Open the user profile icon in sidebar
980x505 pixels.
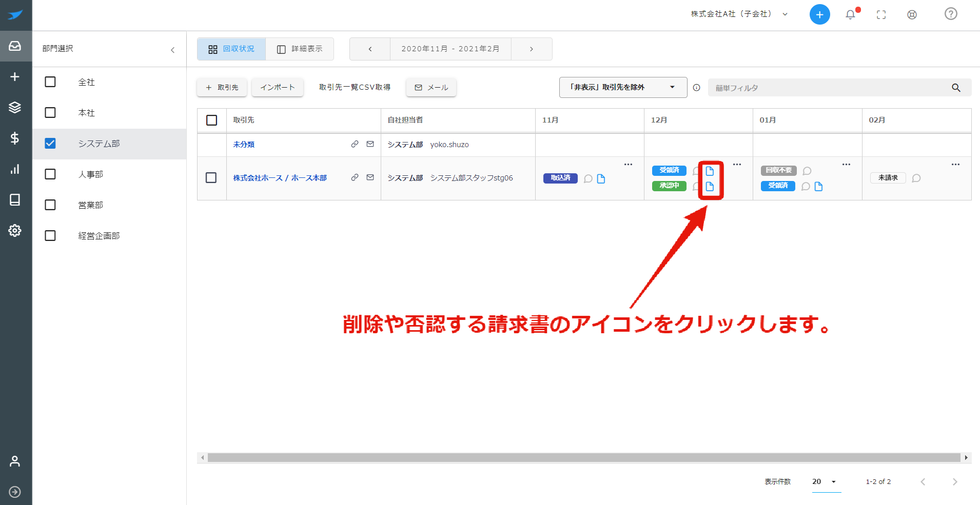[15, 461]
